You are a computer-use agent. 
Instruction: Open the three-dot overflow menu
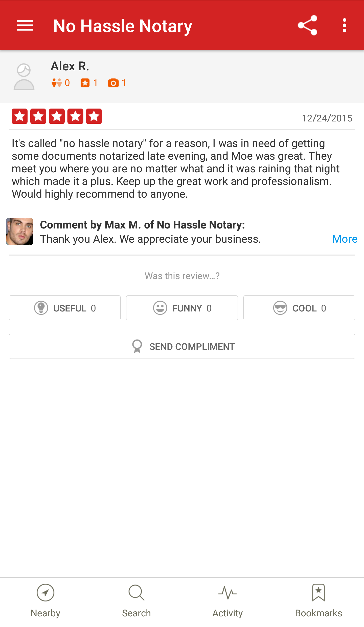click(x=344, y=25)
